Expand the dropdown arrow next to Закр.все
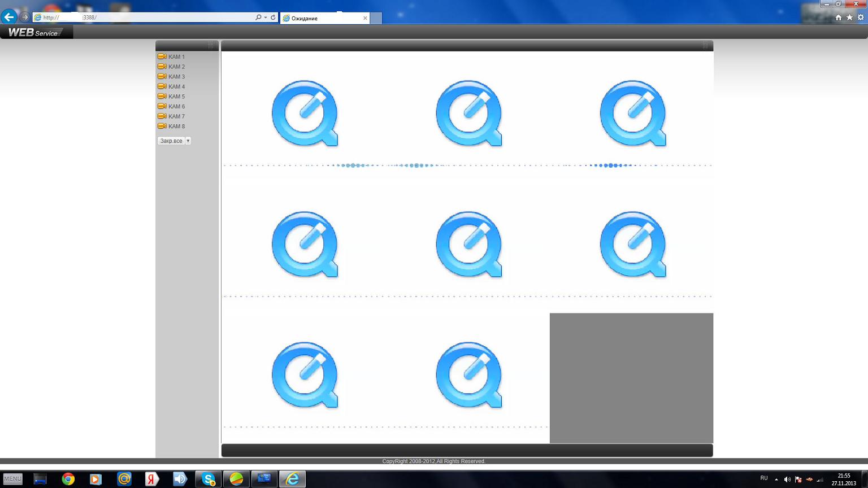868x488 pixels. click(x=188, y=141)
